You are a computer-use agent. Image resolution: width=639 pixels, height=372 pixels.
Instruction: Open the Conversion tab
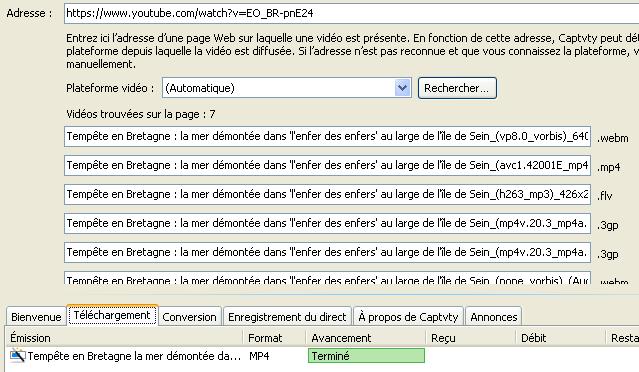[189, 317]
